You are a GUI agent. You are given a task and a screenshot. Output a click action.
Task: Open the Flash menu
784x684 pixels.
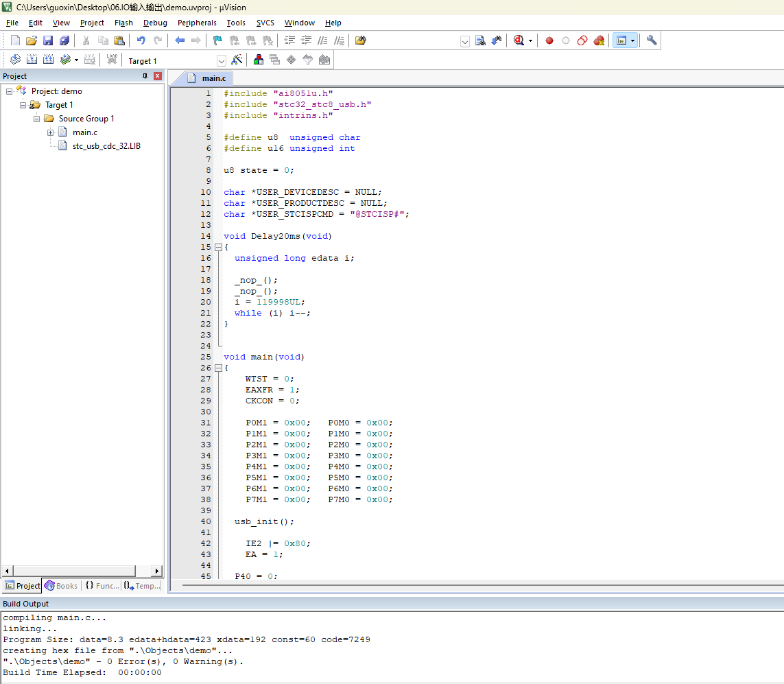pyautogui.click(x=123, y=23)
